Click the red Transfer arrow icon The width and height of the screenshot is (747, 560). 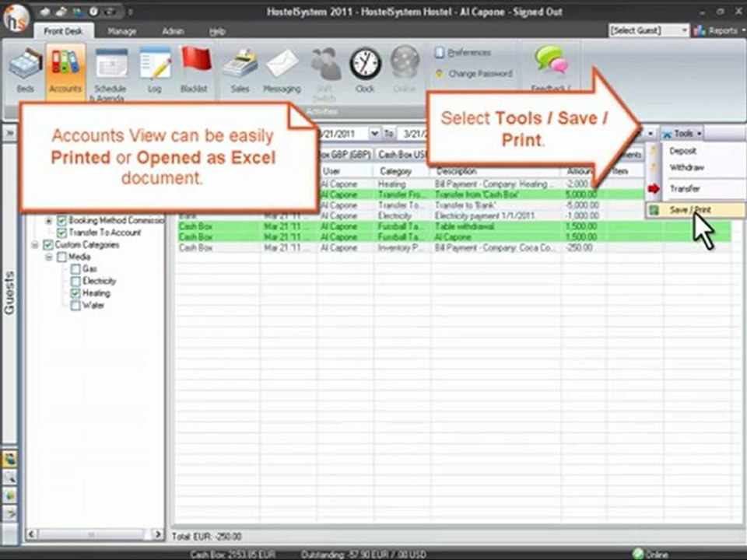pos(654,188)
